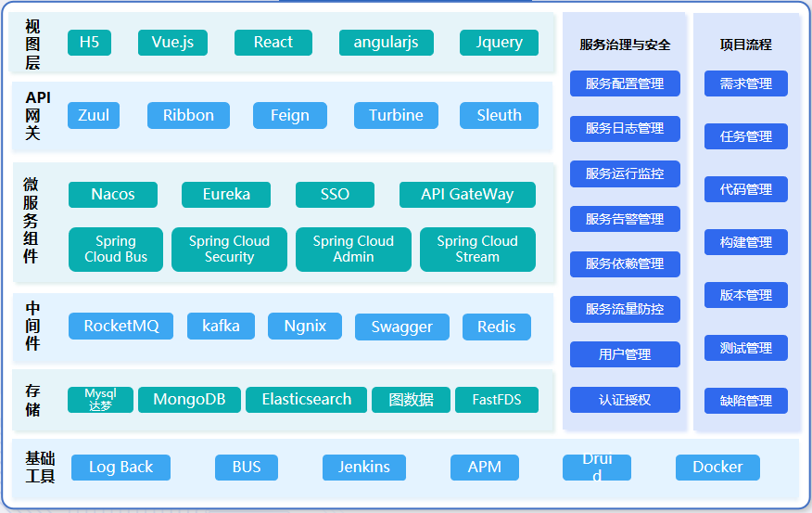Image resolution: width=812 pixels, height=513 pixels.
Task: Click the Druid block
Action: click(597, 468)
